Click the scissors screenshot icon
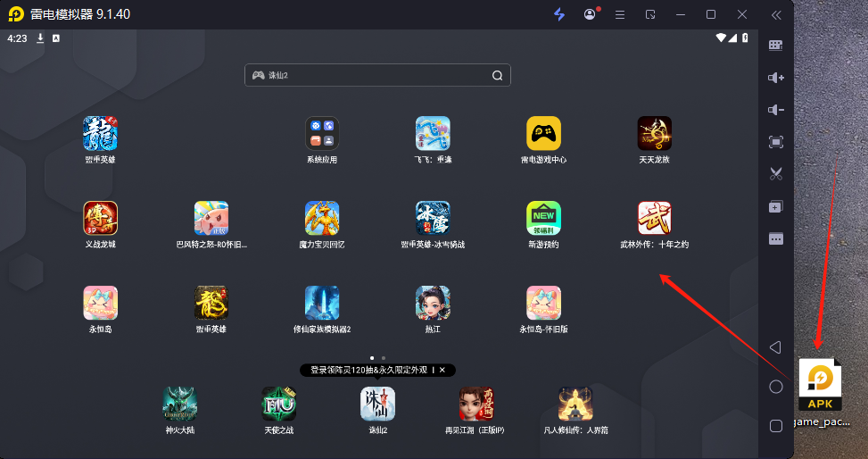868x459 pixels. [775, 174]
